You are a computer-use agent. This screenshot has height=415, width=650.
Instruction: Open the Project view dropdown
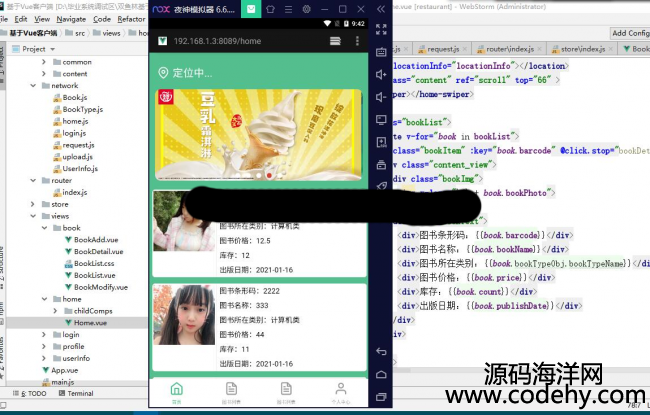point(53,49)
